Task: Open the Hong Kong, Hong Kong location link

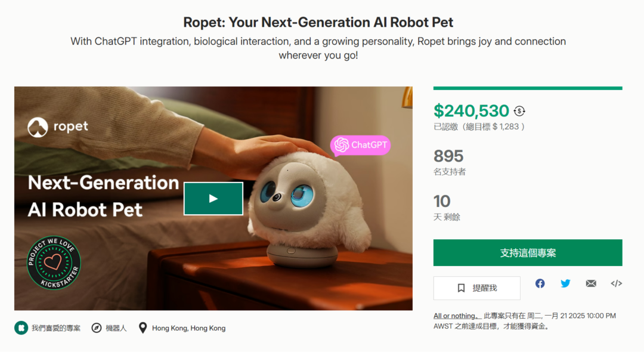Action: coord(188,328)
